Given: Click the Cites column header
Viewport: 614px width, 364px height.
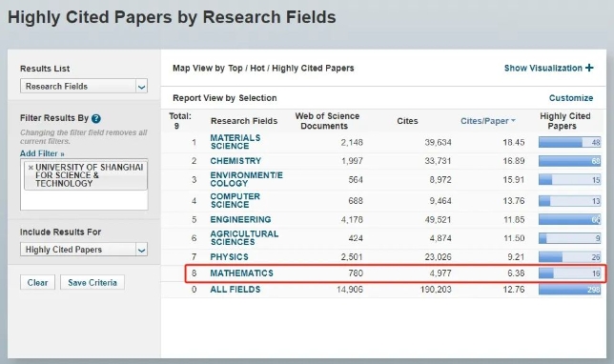Looking at the screenshot, I should [407, 121].
